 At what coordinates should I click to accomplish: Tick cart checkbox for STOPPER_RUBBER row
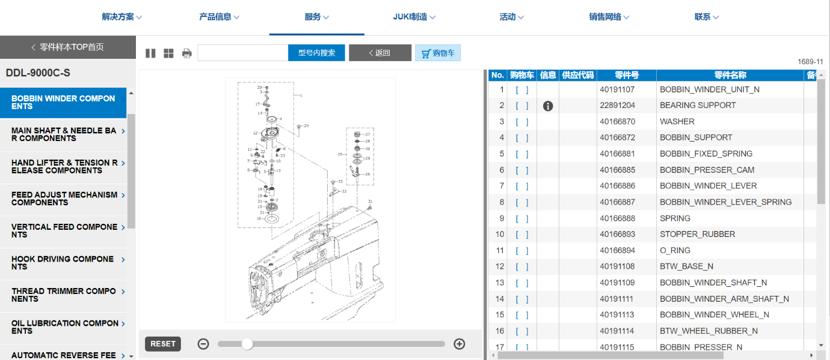pyautogui.click(x=522, y=234)
